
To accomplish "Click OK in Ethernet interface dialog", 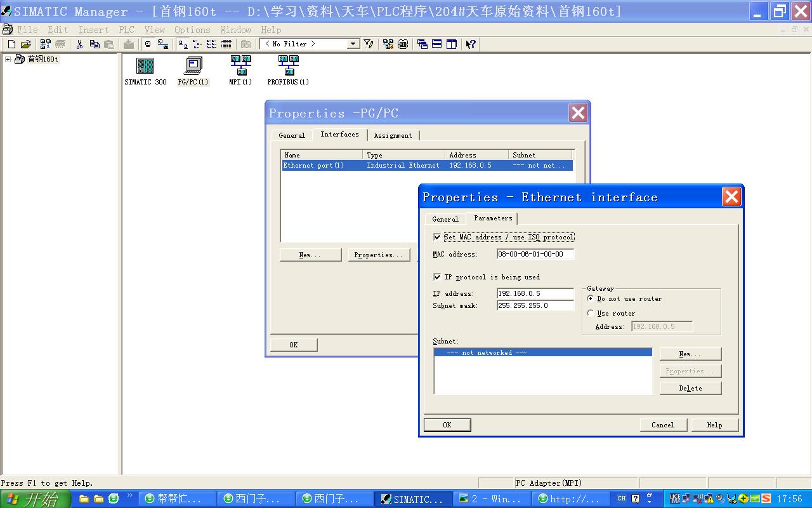I will click(x=447, y=425).
